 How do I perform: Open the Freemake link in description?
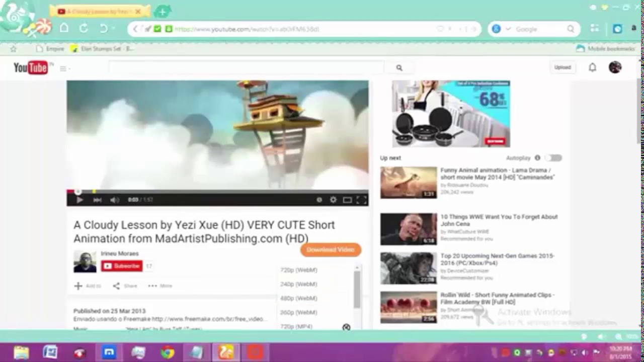click(x=209, y=319)
